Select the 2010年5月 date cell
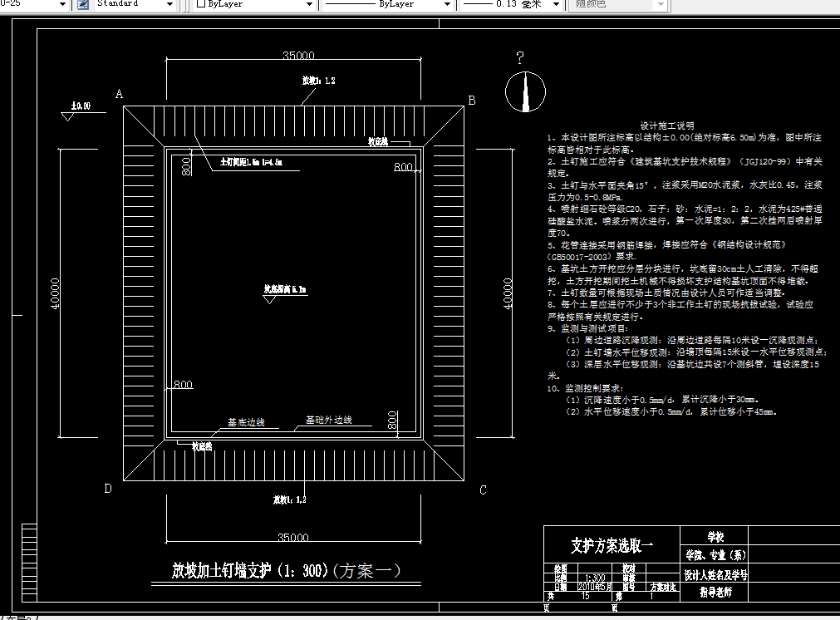840x620 pixels. (x=595, y=587)
